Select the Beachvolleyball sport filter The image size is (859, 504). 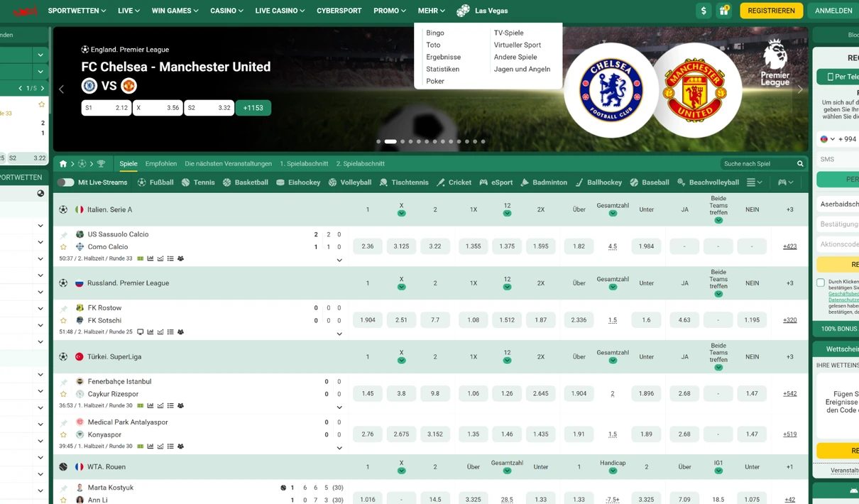point(708,182)
